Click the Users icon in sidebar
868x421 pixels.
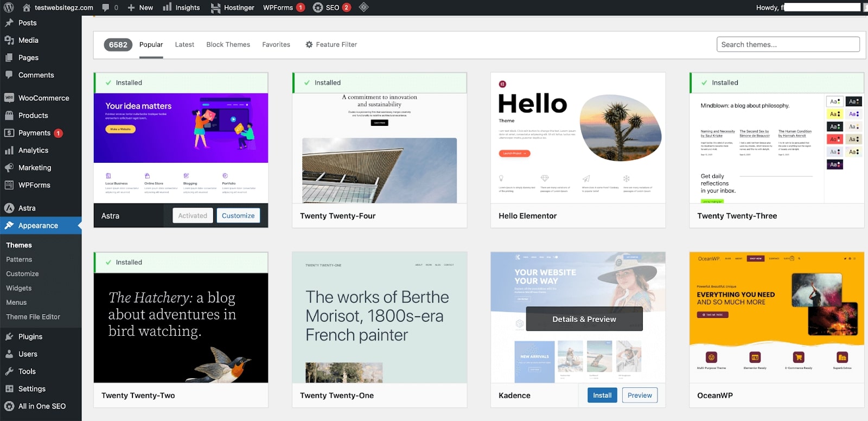click(x=9, y=354)
